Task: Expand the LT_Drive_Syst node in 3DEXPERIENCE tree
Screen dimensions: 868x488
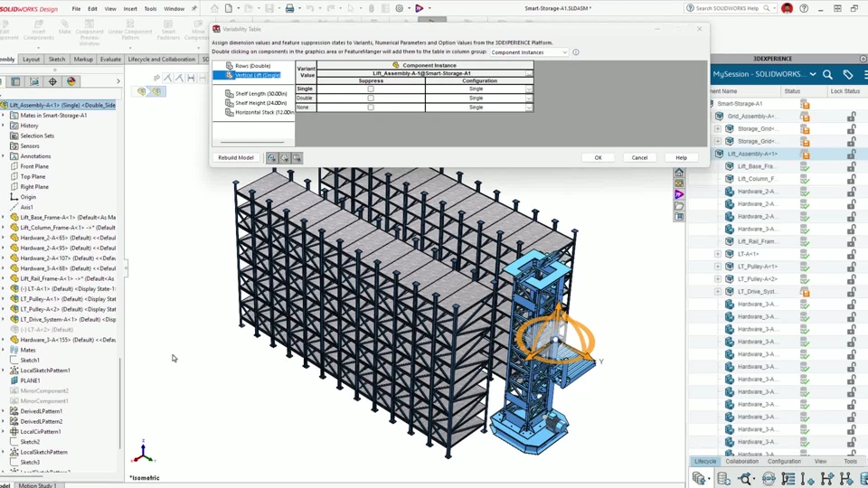Action: [x=717, y=292]
